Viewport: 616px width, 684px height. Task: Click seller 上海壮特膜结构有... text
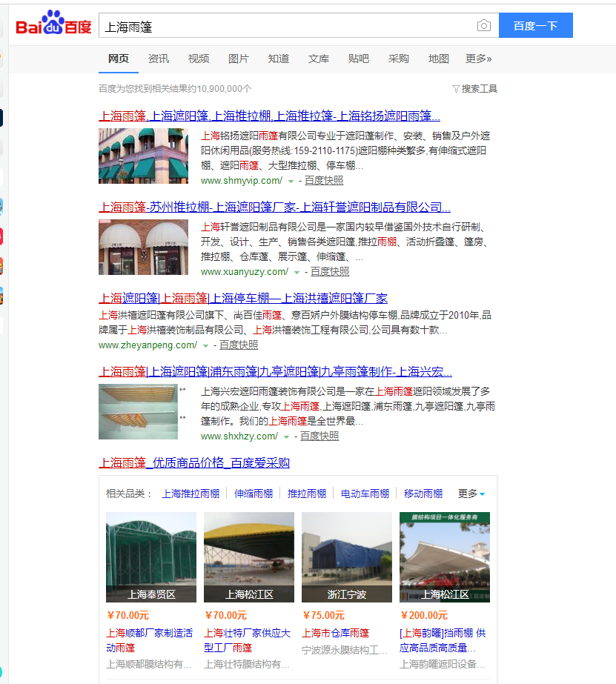247,665
